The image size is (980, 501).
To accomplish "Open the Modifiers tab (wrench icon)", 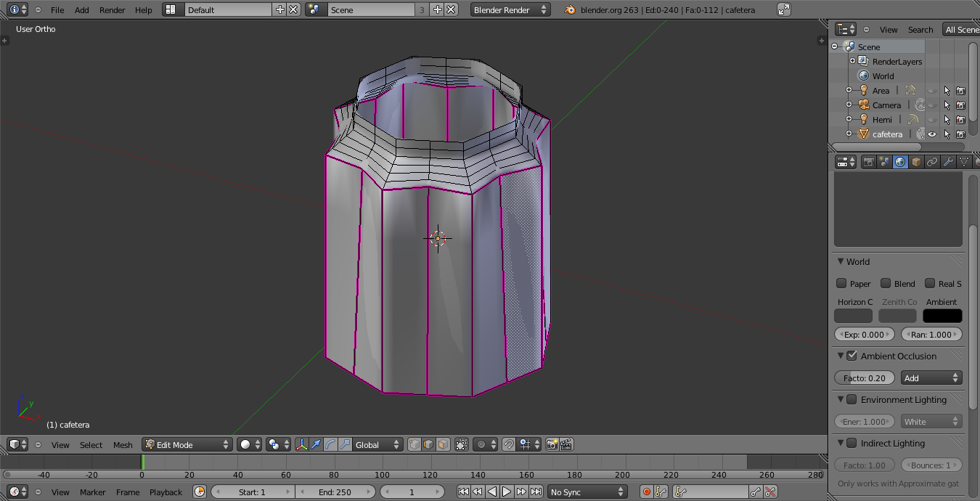I will pyautogui.click(x=948, y=162).
